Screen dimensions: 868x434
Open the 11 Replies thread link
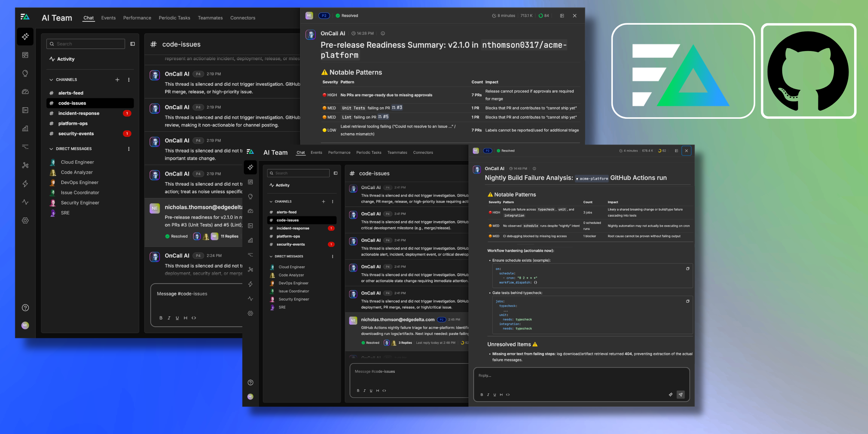pyautogui.click(x=229, y=236)
